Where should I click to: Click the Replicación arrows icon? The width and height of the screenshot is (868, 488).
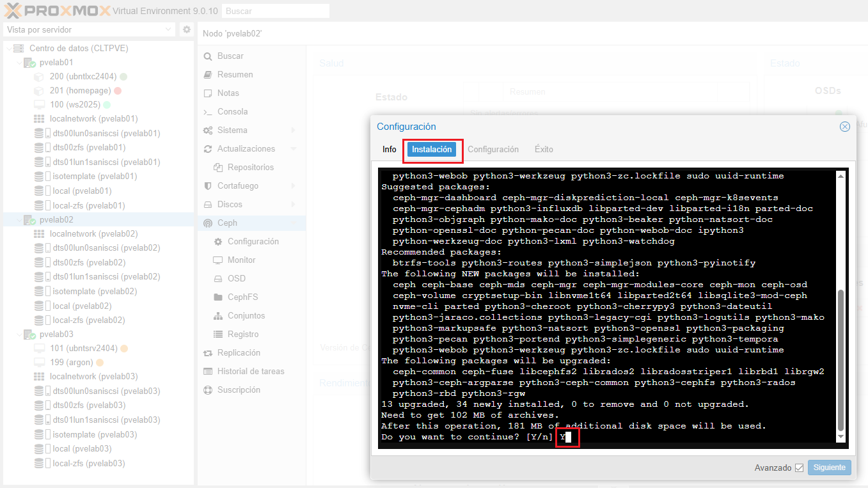coord(207,353)
